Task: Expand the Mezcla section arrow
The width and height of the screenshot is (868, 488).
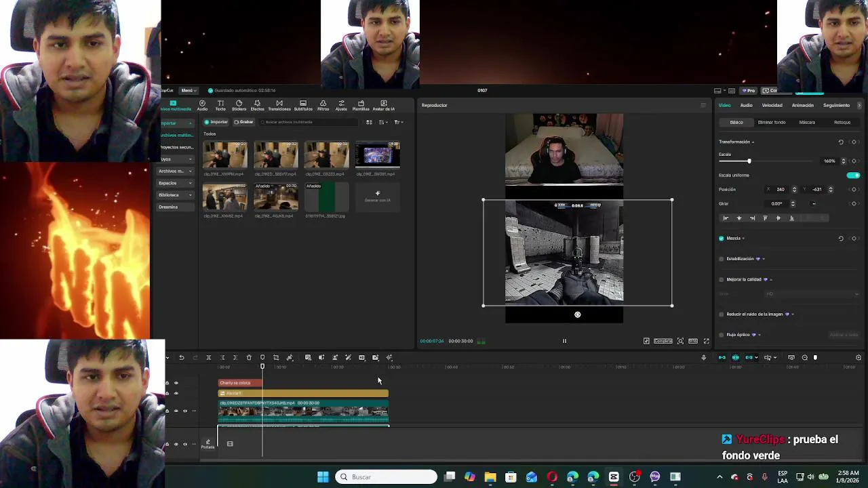Action: (x=744, y=239)
